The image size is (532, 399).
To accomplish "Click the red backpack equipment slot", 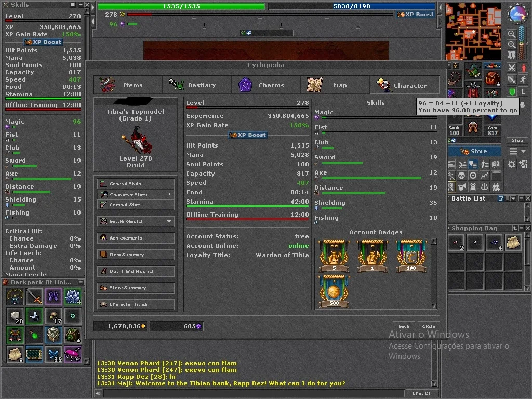I will click(492, 78).
